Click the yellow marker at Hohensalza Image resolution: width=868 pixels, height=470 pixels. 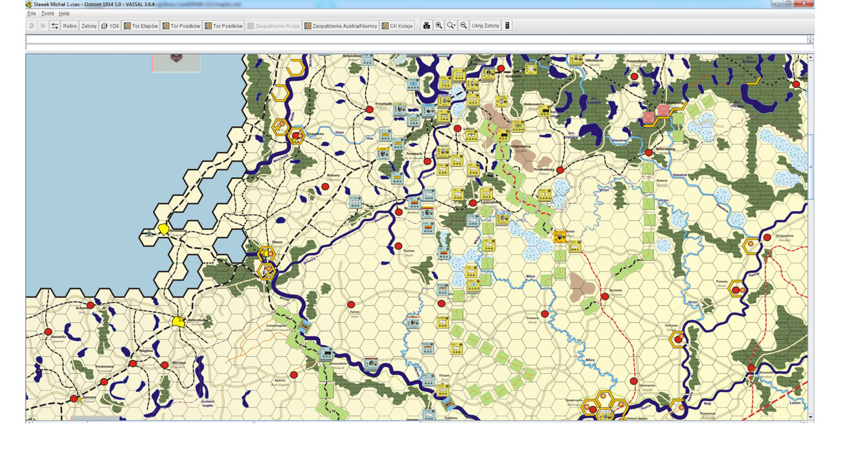coord(178,321)
